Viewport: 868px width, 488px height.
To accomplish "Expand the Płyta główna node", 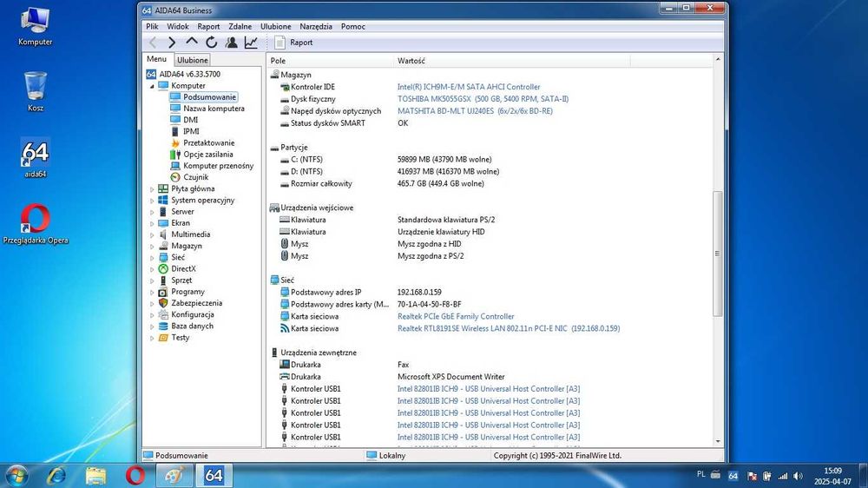I will click(x=152, y=189).
